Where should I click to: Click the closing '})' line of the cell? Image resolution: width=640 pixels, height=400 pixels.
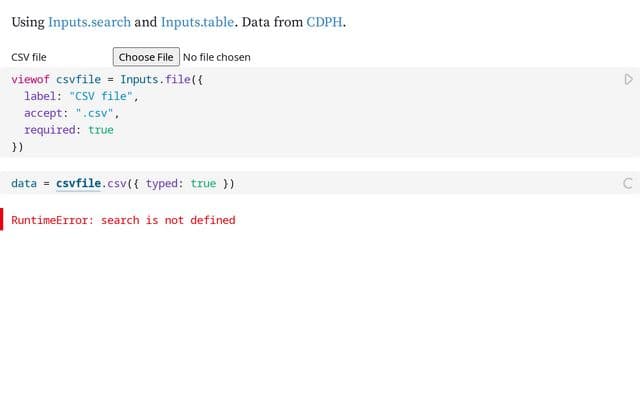pos(18,147)
